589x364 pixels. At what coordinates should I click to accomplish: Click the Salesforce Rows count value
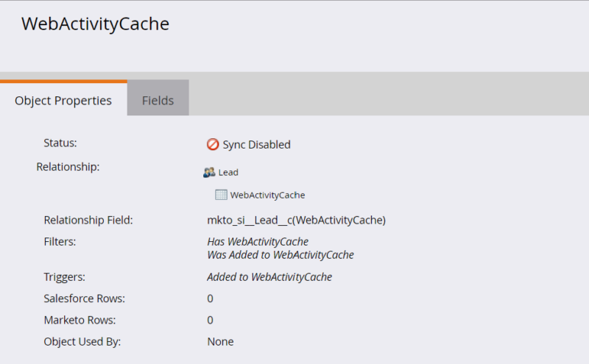[x=210, y=299]
